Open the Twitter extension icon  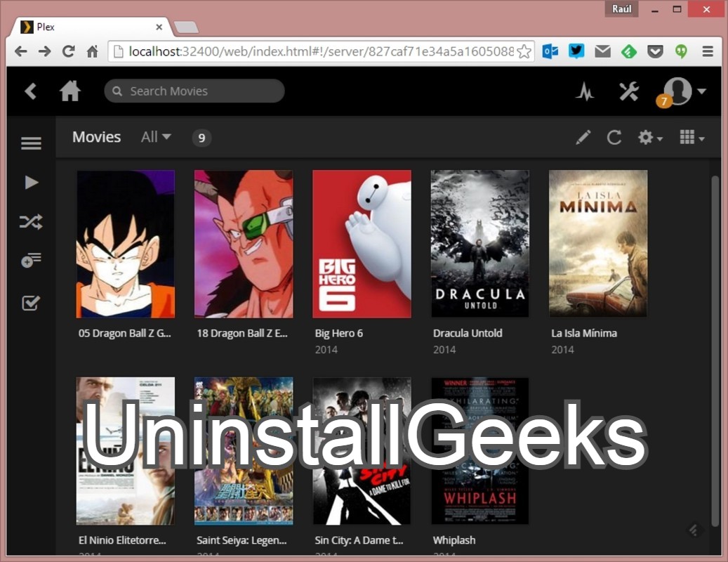pos(576,51)
